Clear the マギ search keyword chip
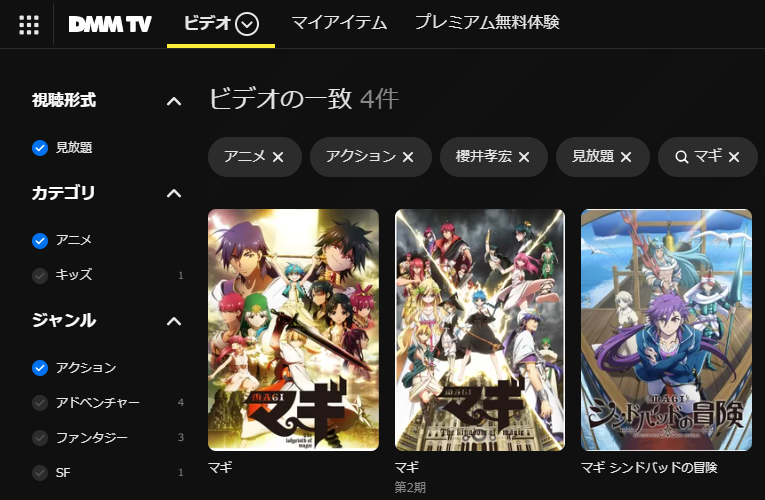Image resolution: width=765 pixels, height=500 pixels. [x=734, y=157]
